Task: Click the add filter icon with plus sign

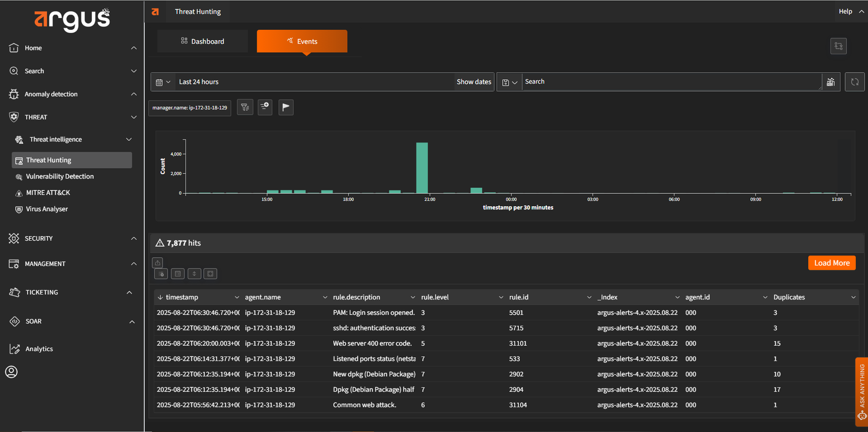Action: point(265,107)
